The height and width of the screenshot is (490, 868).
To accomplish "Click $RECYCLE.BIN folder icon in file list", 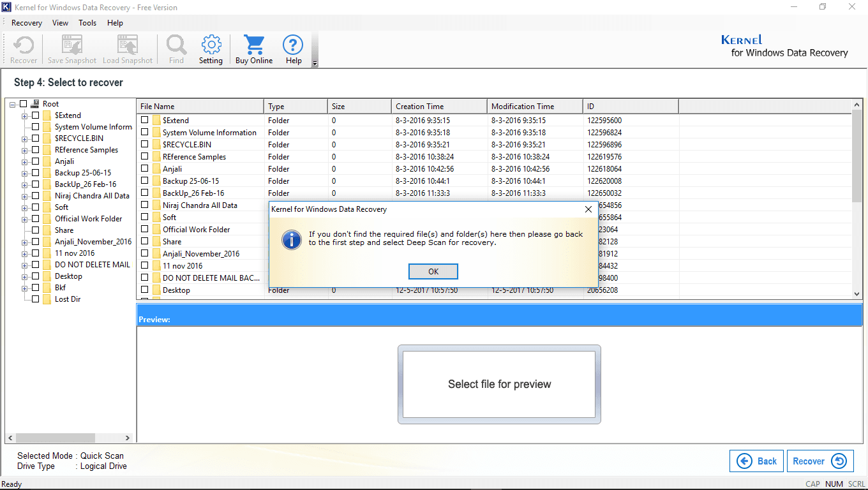I will tap(156, 145).
